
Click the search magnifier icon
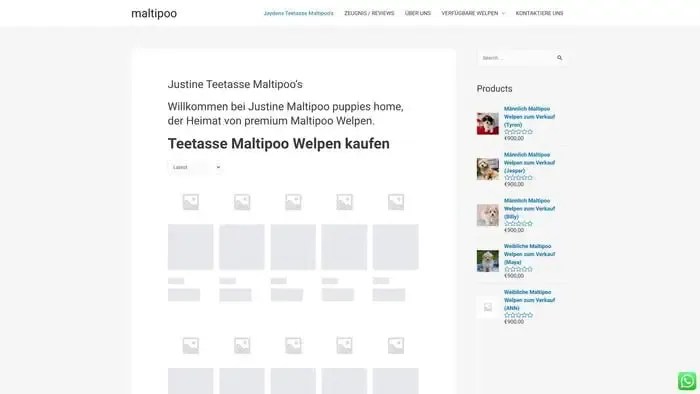[559, 58]
